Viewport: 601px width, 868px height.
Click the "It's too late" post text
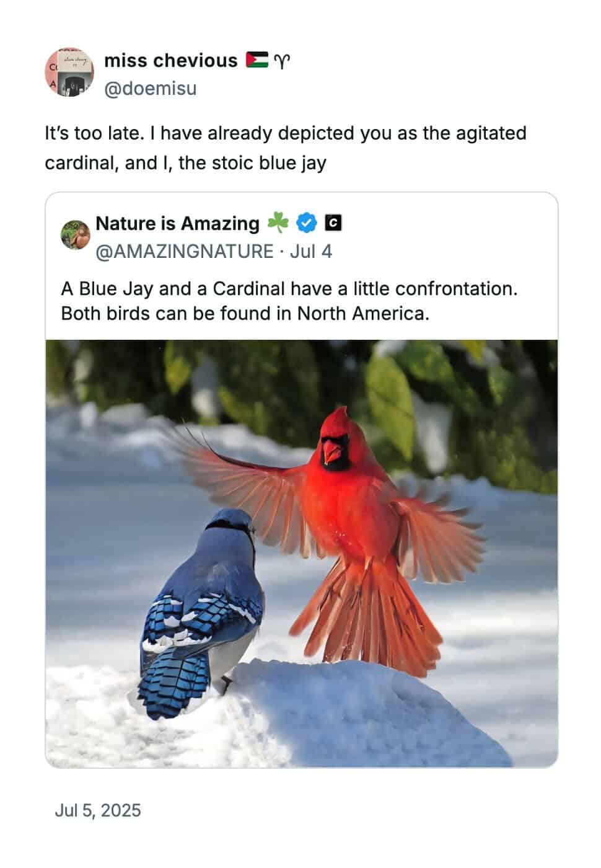coord(286,148)
